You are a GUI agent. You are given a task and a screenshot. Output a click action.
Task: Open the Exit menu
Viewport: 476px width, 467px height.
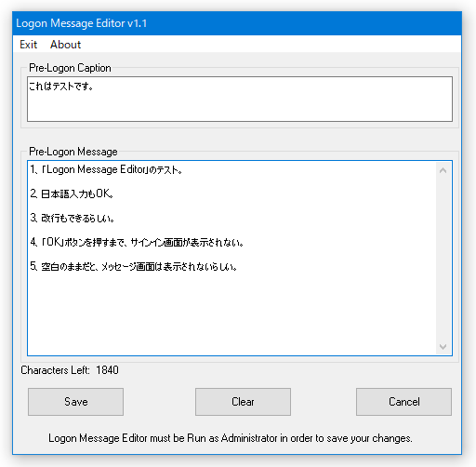[28, 45]
